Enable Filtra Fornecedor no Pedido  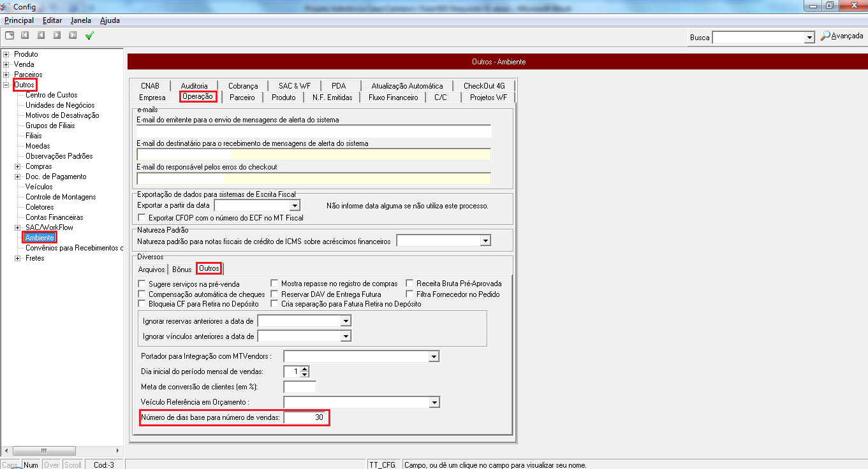(410, 294)
